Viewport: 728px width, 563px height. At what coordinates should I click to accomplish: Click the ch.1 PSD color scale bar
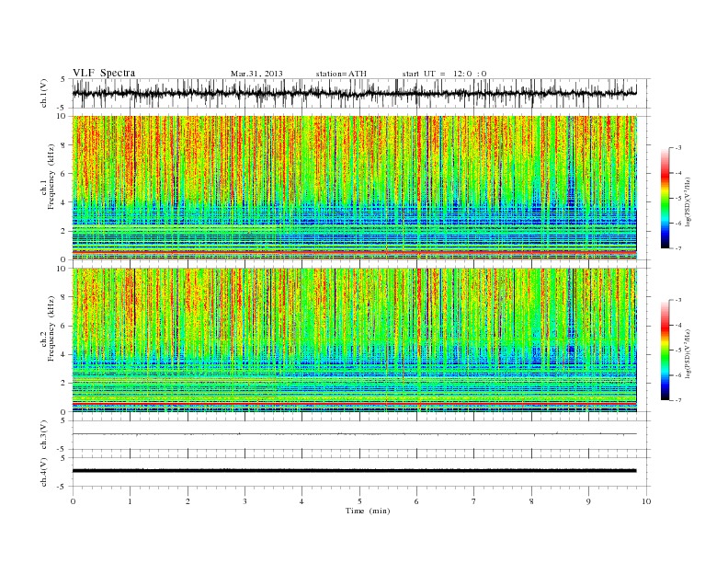click(665, 198)
